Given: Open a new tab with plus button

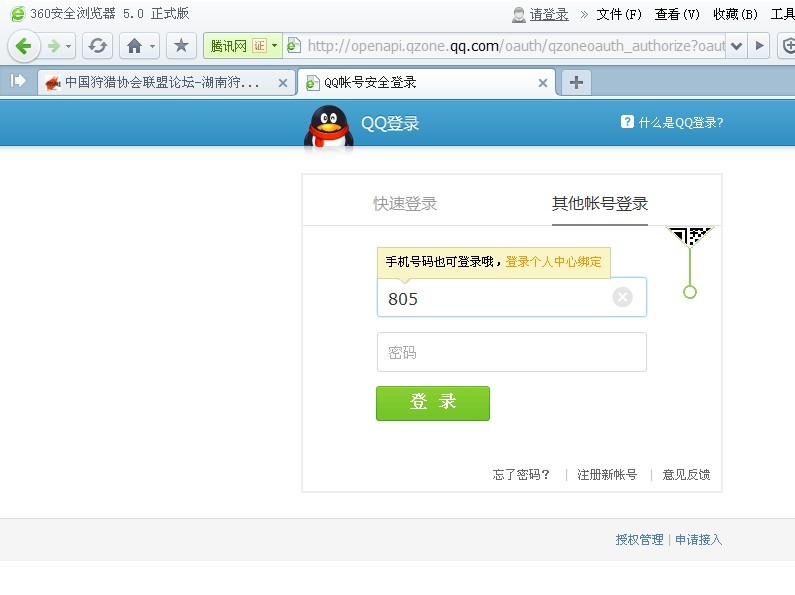Looking at the screenshot, I should tap(576, 83).
